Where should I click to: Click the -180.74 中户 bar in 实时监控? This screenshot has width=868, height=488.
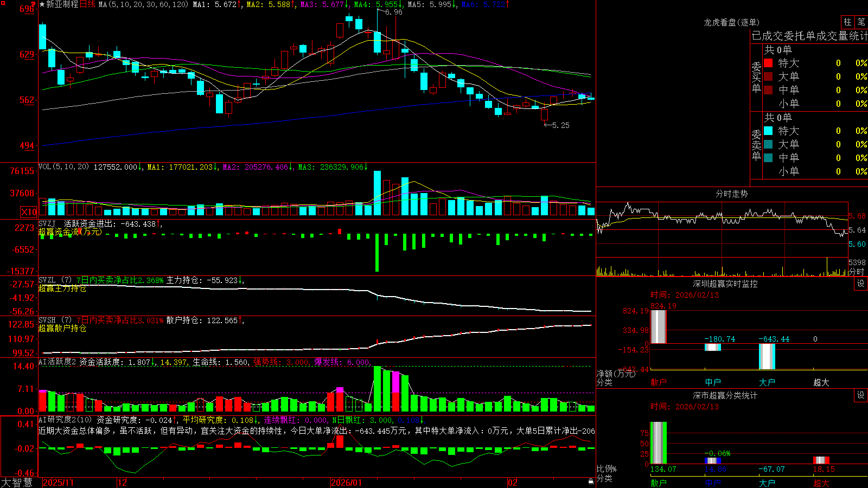[x=712, y=347]
